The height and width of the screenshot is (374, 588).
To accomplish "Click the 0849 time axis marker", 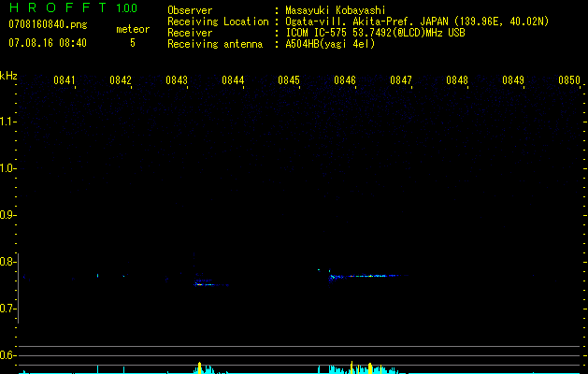I will pyautogui.click(x=513, y=80).
